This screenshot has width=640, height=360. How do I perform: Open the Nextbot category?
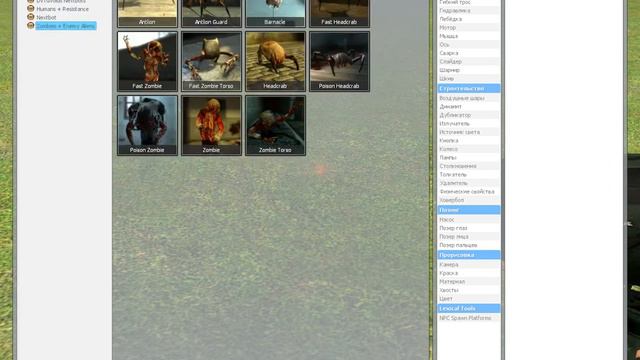click(x=46, y=18)
